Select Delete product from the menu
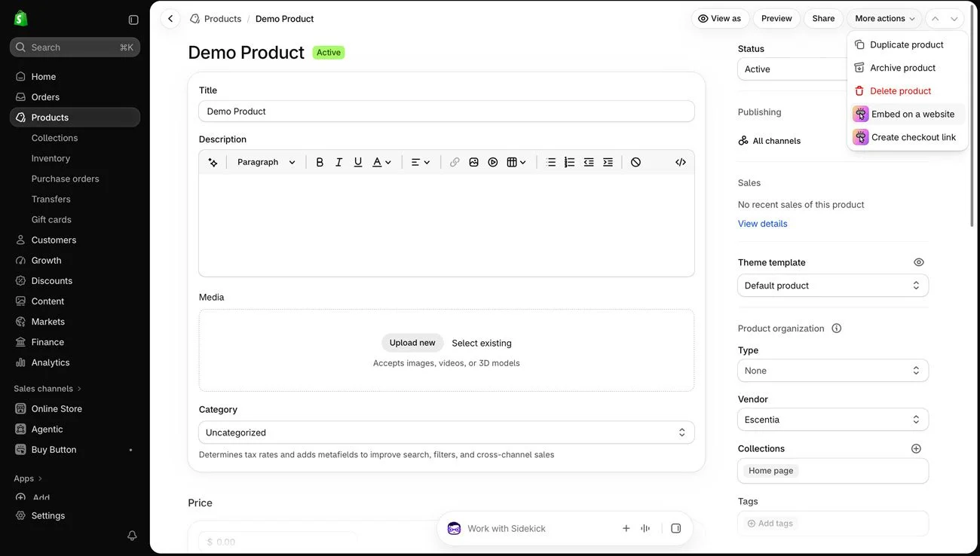Screen dimensions: 980x556 (x=908, y=91)
